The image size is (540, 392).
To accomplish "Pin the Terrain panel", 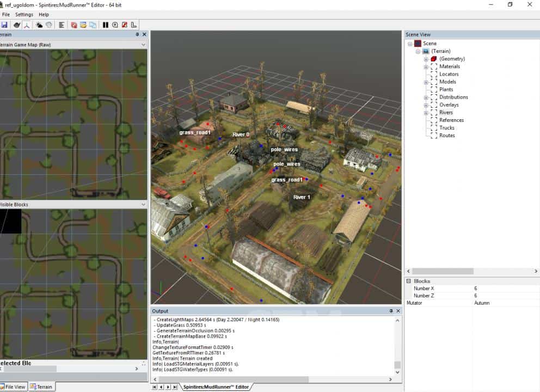I will tap(137, 34).
